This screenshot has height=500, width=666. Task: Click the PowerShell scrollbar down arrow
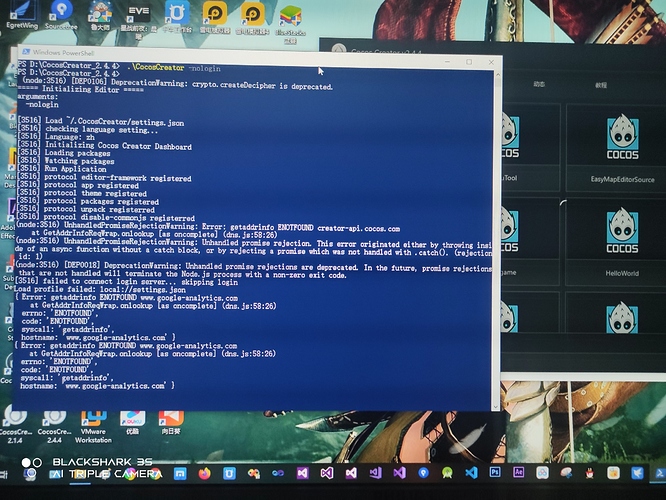click(495, 407)
